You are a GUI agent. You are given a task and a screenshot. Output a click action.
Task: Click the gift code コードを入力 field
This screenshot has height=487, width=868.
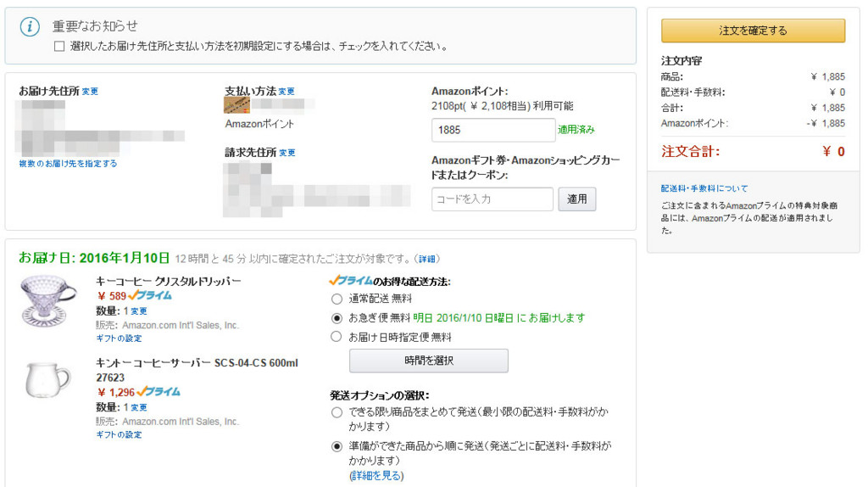(492, 199)
